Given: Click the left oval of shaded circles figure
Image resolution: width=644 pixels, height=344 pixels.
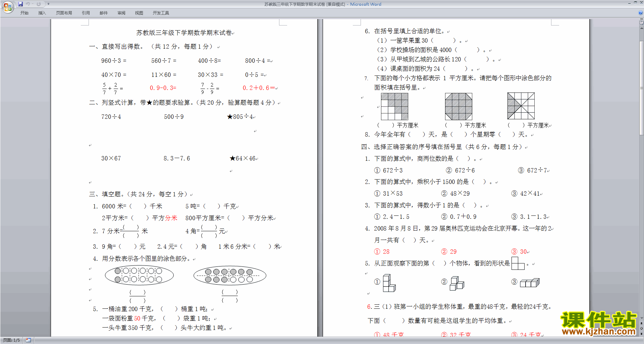Looking at the screenshot, I should [x=139, y=276].
